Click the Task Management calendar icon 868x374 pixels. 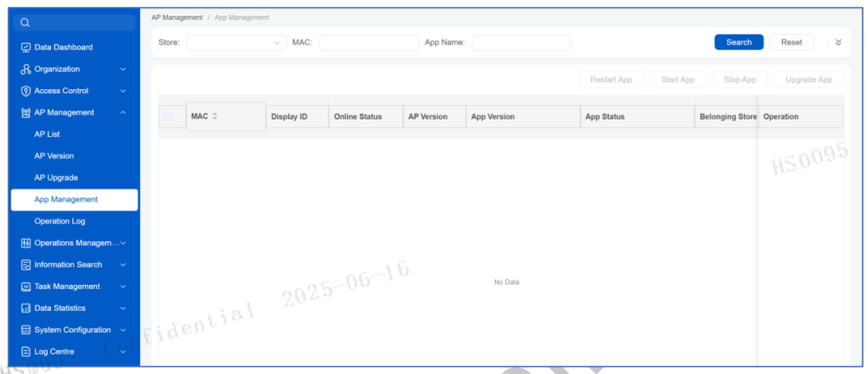point(25,286)
